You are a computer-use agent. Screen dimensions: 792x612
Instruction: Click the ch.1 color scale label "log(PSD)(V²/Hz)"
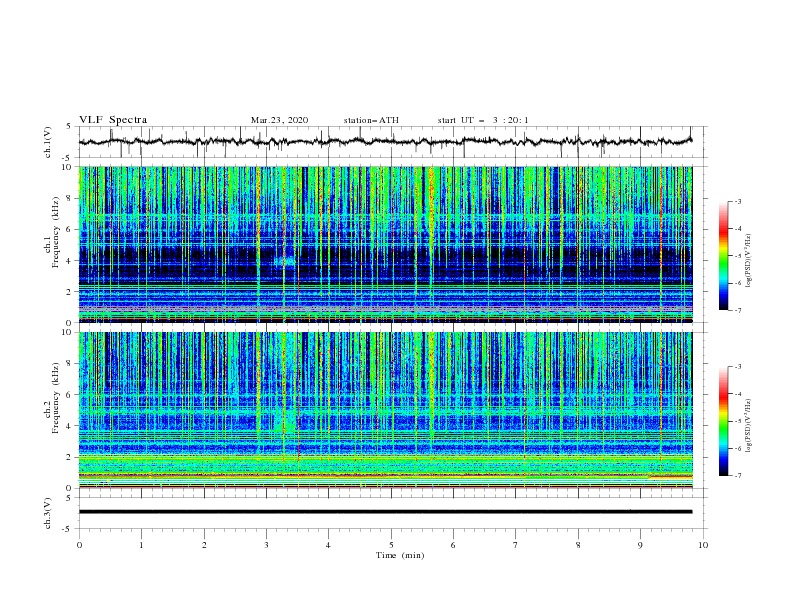(748, 260)
